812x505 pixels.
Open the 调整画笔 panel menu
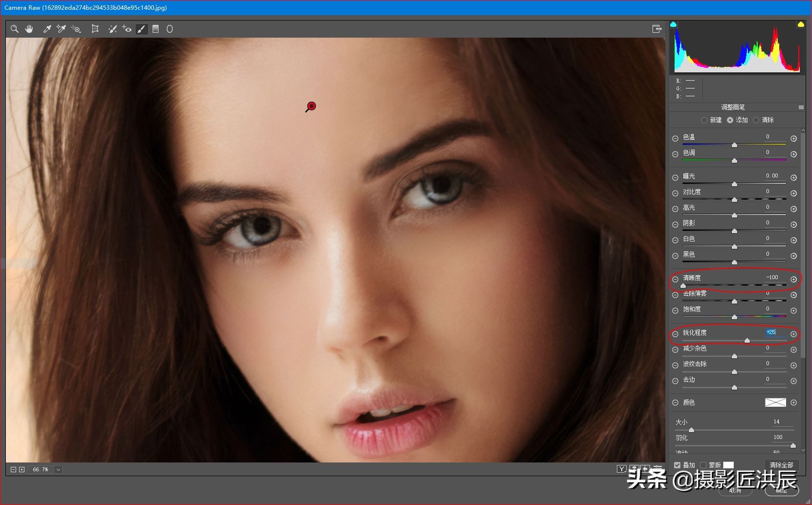click(801, 107)
